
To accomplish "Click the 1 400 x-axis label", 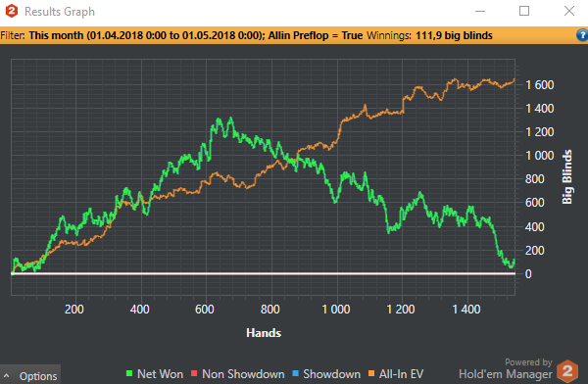I will pyautogui.click(x=466, y=310).
